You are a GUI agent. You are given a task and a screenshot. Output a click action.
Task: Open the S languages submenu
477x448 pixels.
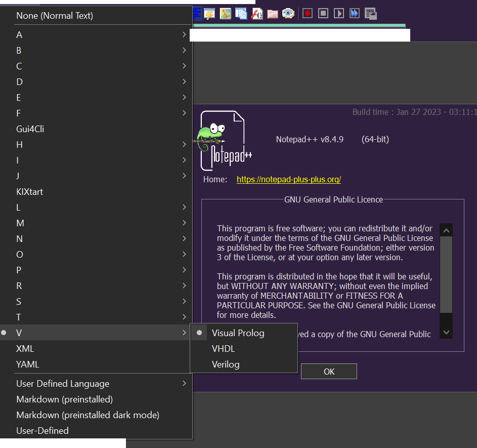[96, 302]
